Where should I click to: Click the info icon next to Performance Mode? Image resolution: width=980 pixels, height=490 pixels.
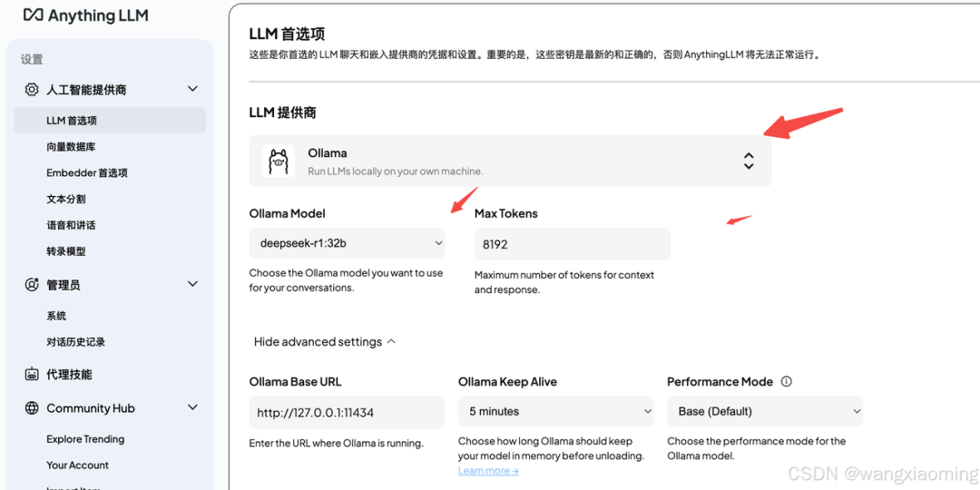(787, 381)
